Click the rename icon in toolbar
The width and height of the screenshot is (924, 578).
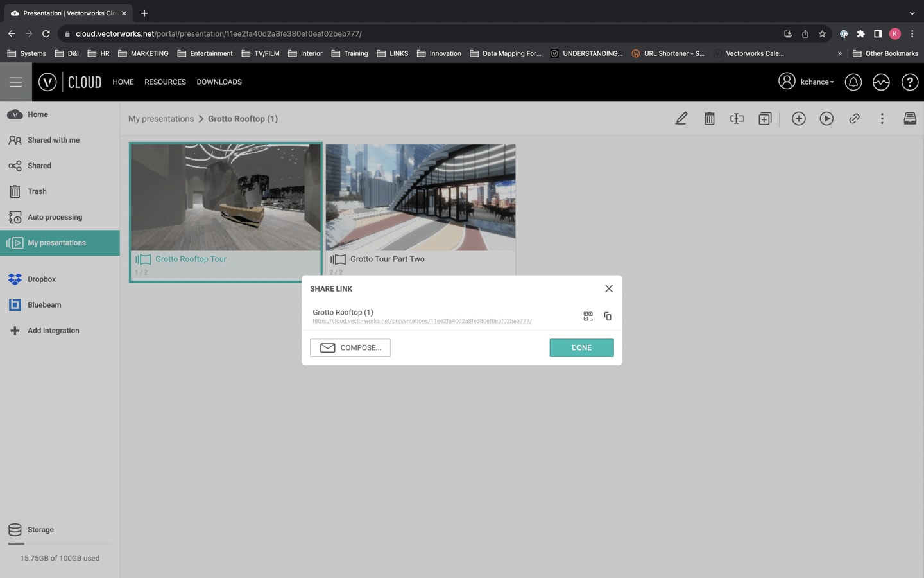coord(737,119)
